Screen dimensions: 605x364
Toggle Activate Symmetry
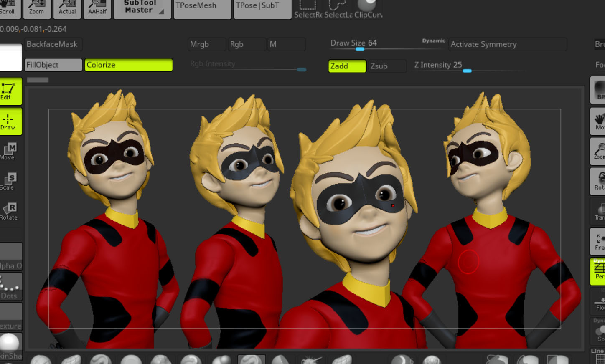pos(508,44)
